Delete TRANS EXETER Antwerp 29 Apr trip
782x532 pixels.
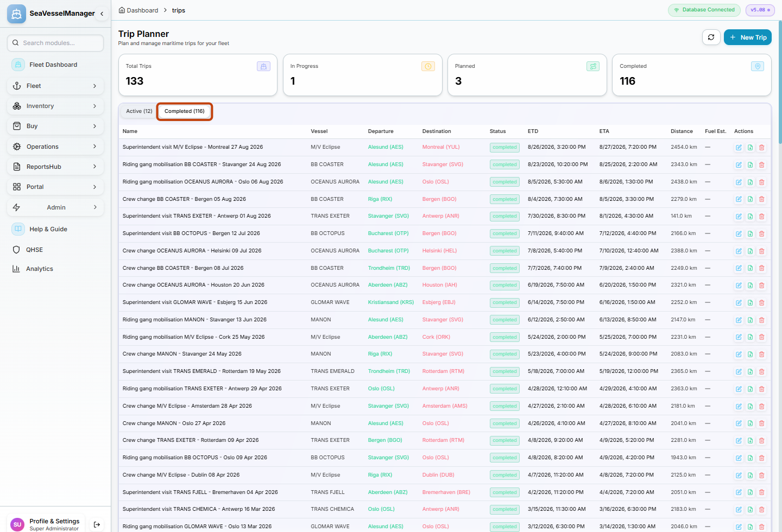coord(761,389)
